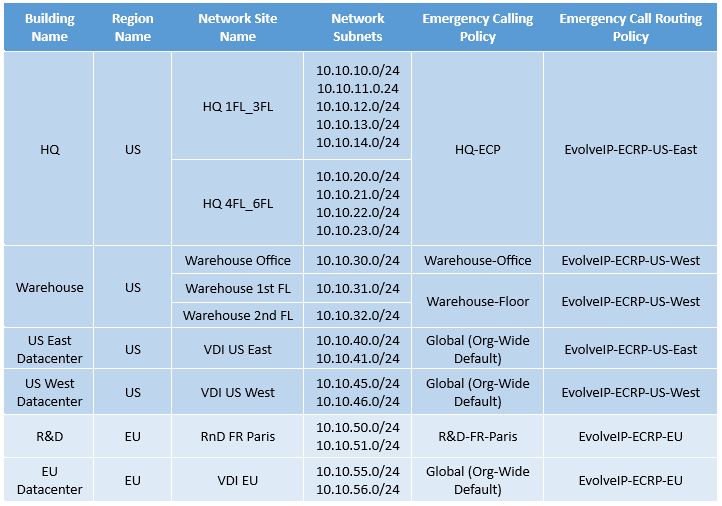Click the Warehouse Office site cell
This screenshot has width=722, height=506.
tap(238, 260)
